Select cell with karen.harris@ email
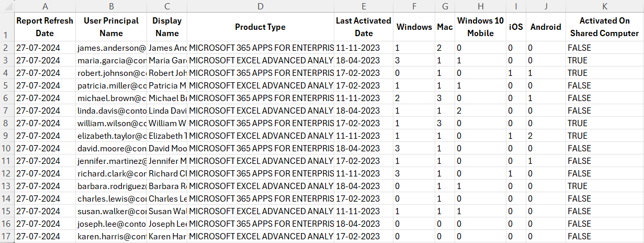The height and width of the screenshot is (243, 644). click(x=111, y=236)
